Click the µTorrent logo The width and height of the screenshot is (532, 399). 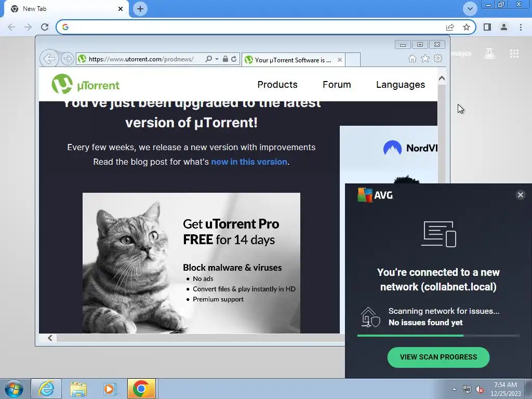click(86, 84)
